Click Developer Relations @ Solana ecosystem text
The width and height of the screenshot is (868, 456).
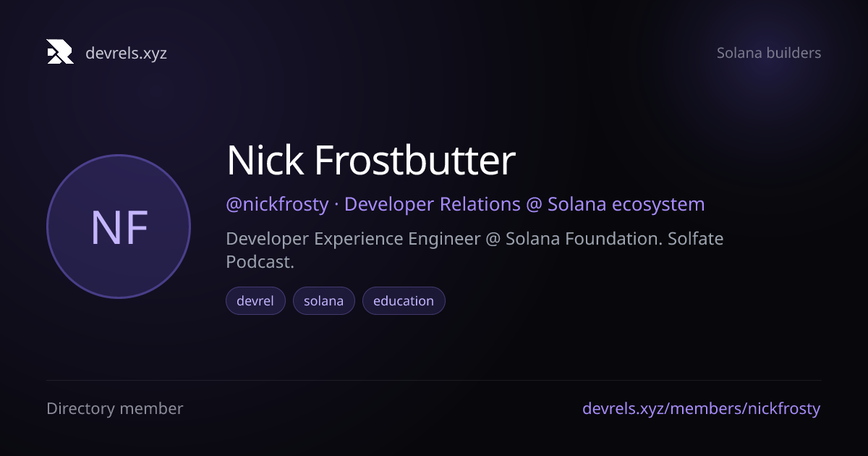tap(524, 204)
